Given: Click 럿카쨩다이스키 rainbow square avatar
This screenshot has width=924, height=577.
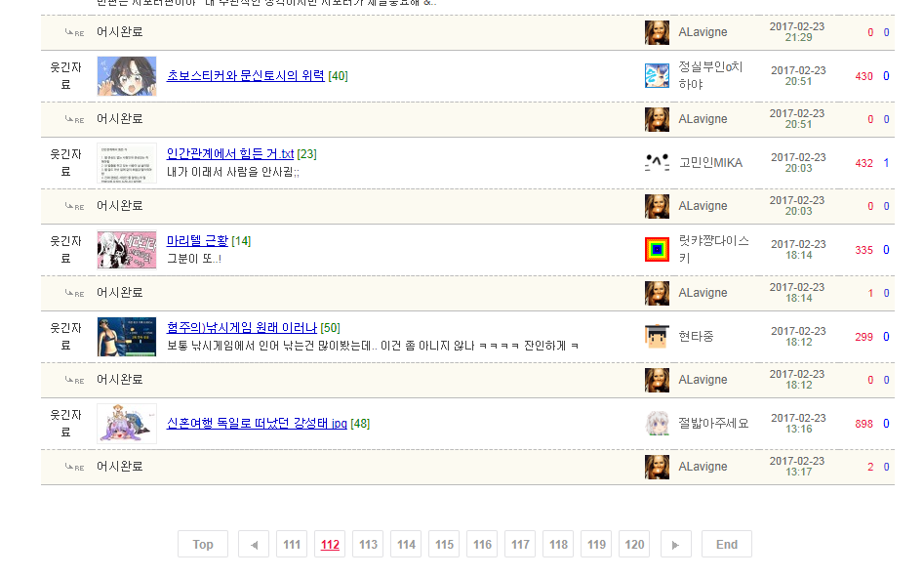Looking at the screenshot, I should (657, 250).
